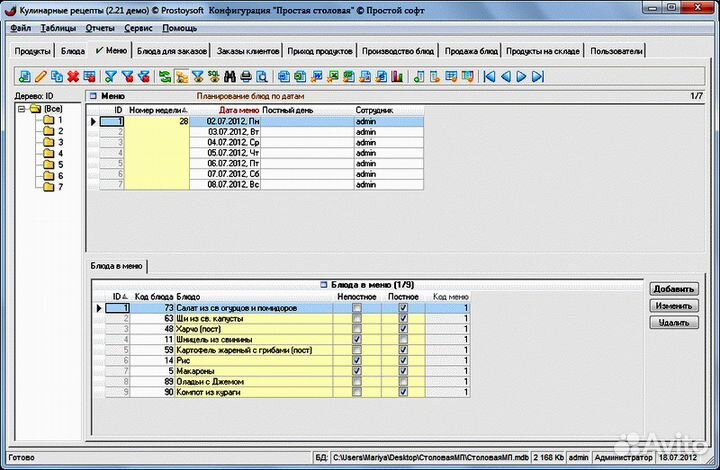
Task: Click the printer icon in toolbar
Action: 246,76
